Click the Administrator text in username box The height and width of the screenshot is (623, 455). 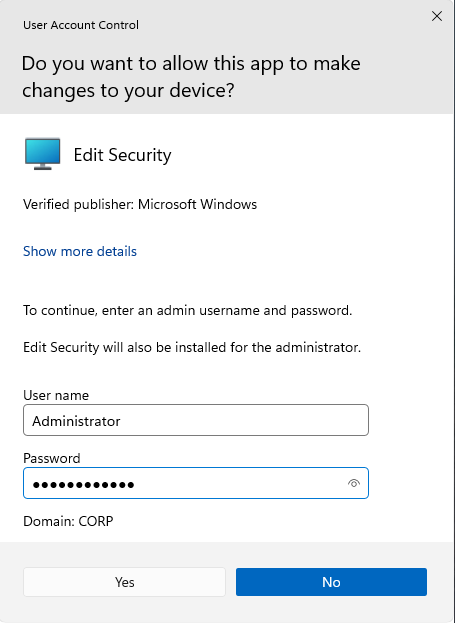coord(76,421)
